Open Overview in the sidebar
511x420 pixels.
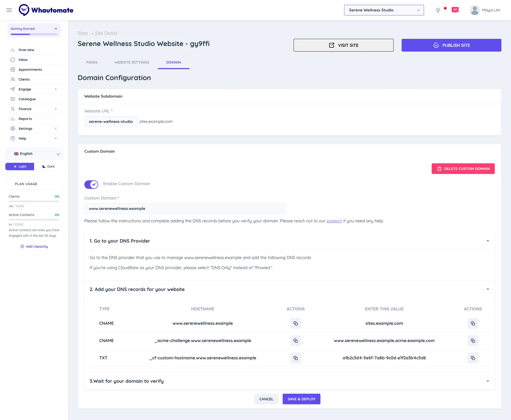34,50
